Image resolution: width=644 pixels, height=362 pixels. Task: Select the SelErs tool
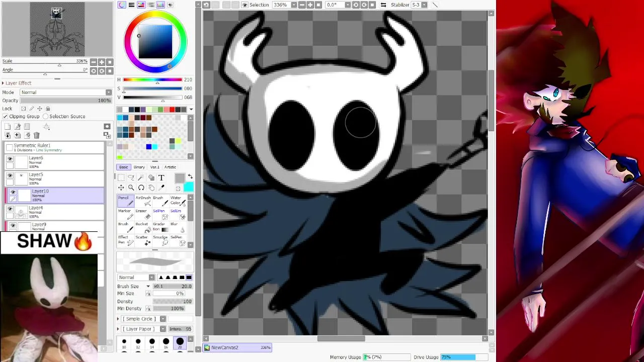click(178, 214)
